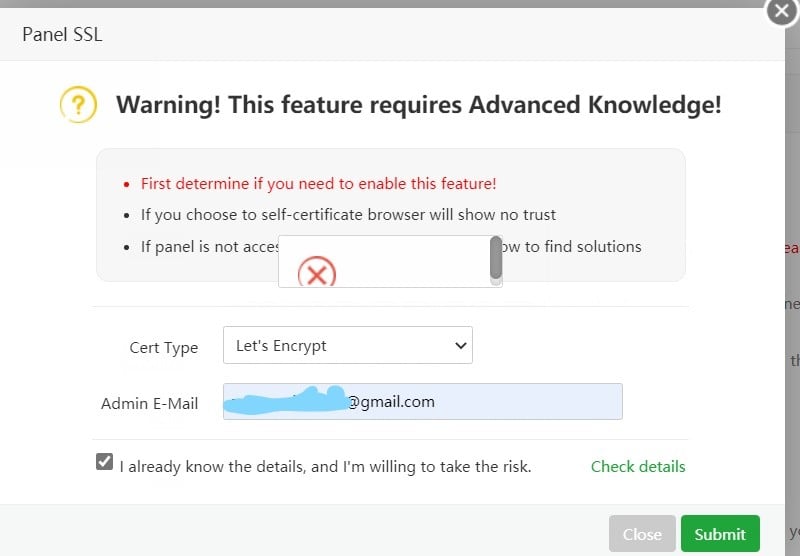Open the green Check details link

point(638,466)
